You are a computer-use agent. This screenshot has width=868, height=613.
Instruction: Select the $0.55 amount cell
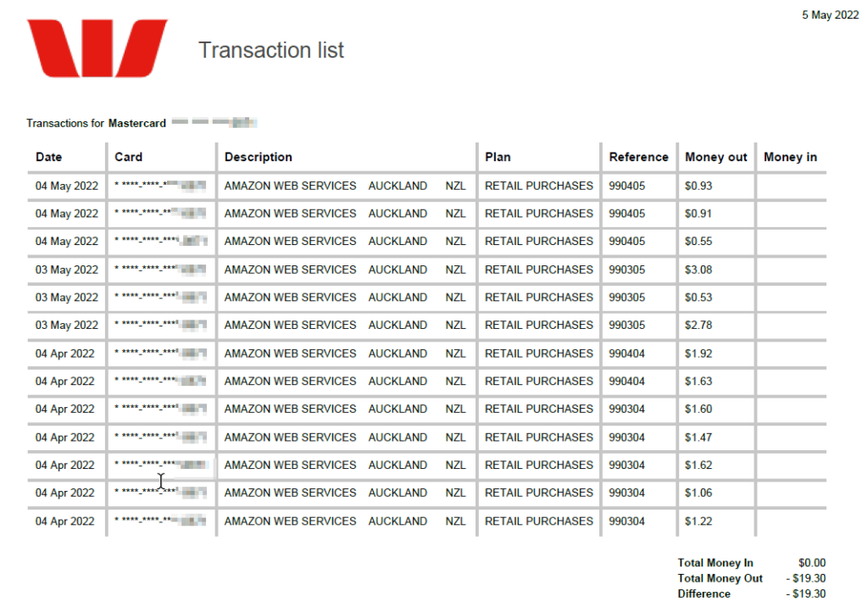tap(698, 242)
